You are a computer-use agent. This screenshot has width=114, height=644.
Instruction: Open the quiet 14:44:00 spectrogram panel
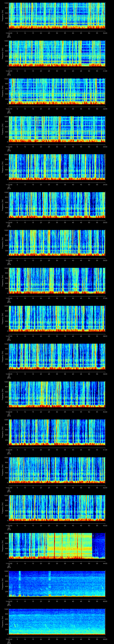click(x=57, y=584)
